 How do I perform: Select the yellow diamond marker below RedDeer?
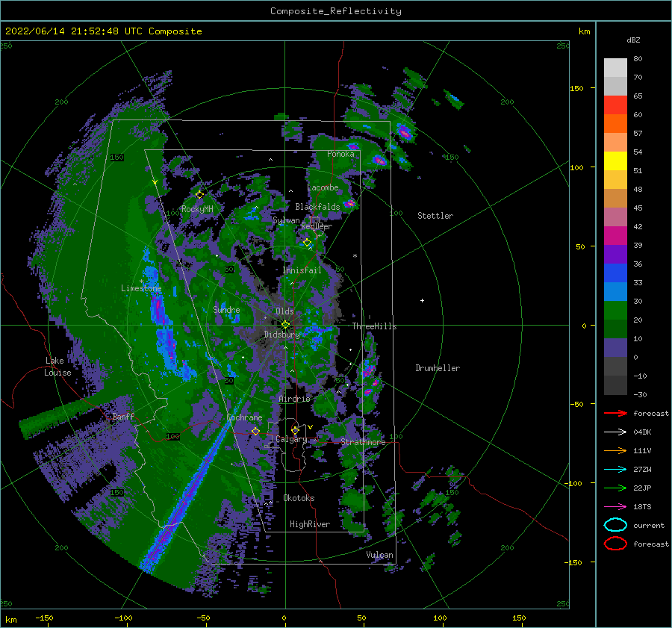click(308, 243)
